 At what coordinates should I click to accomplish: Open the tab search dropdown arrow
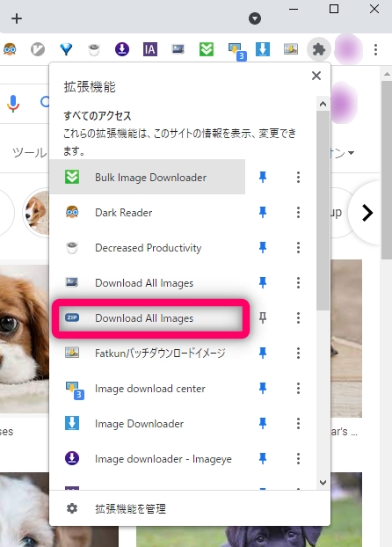(255, 18)
